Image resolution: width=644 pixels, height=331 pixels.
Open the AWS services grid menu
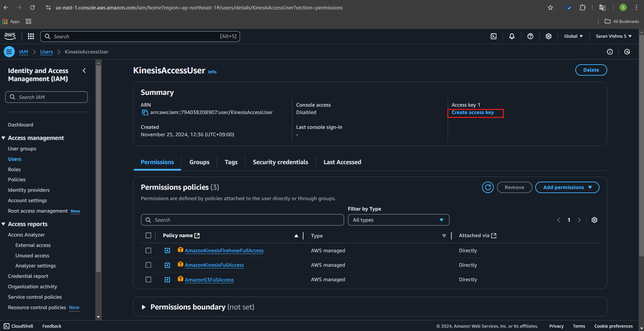click(x=31, y=36)
